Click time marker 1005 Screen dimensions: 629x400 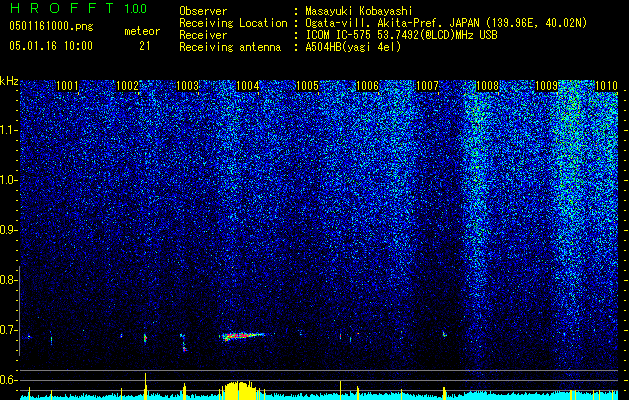coord(307,86)
